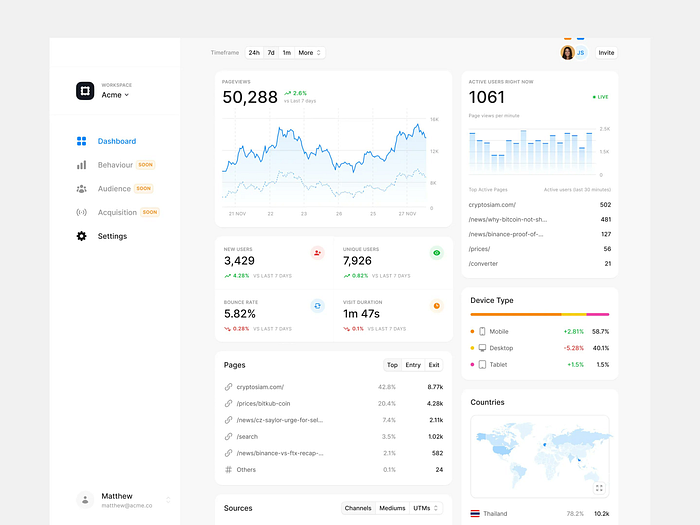
Task: Switch Sources to the Channels tab
Action: point(358,508)
